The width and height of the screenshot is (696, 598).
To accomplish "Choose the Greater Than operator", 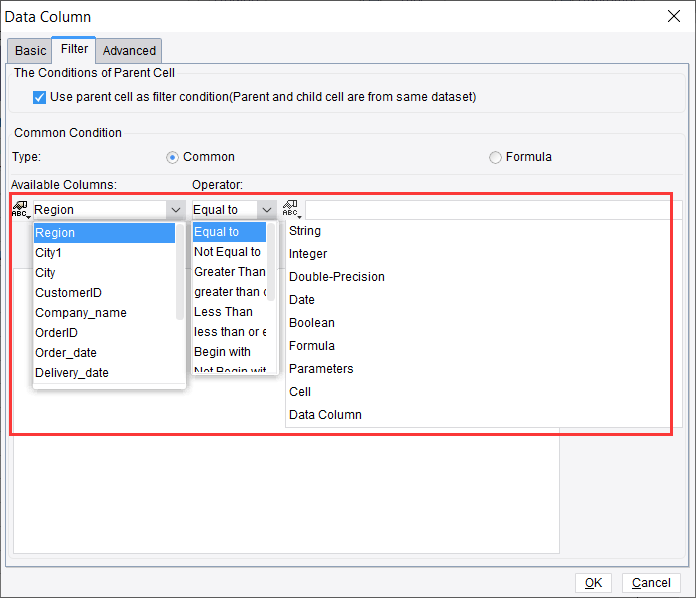I will click(229, 272).
